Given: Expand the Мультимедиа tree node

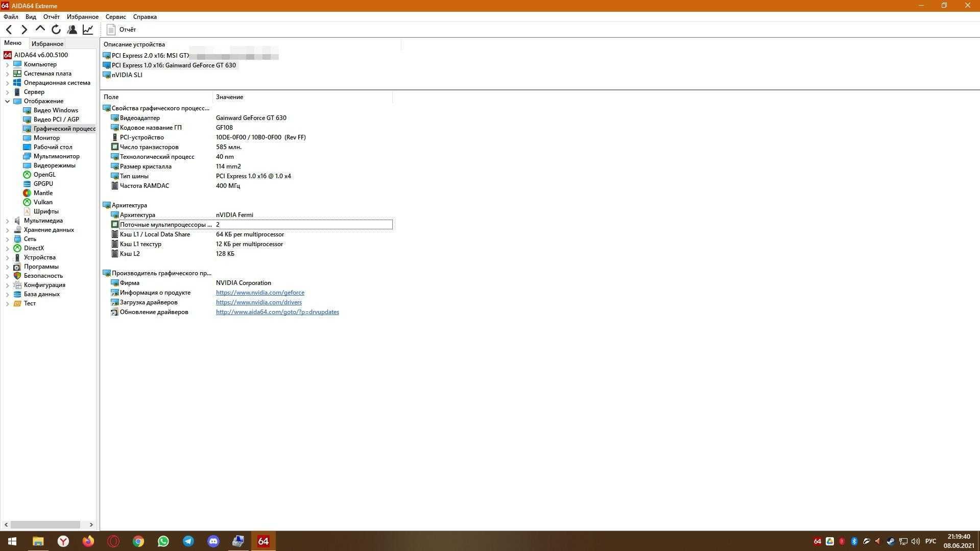Looking at the screenshot, I should click(8, 221).
